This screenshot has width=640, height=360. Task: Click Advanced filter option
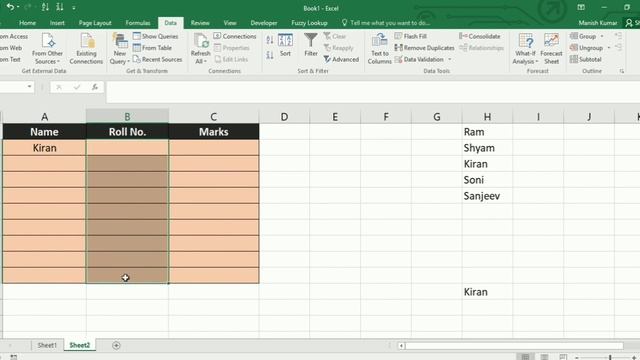coord(341,59)
